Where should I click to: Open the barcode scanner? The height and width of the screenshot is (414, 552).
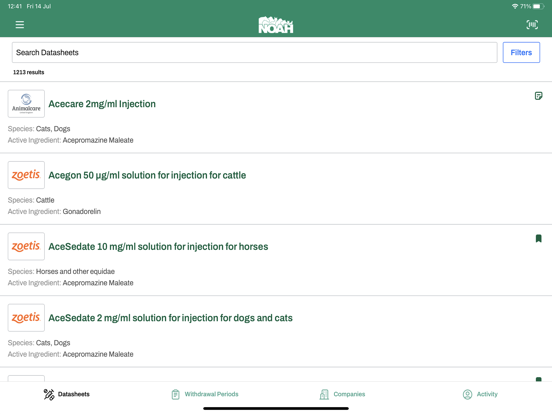(532, 24)
